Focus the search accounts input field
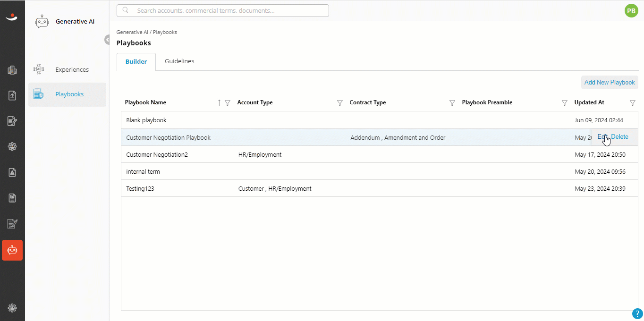The image size is (644, 321). pyautogui.click(x=223, y=10)
